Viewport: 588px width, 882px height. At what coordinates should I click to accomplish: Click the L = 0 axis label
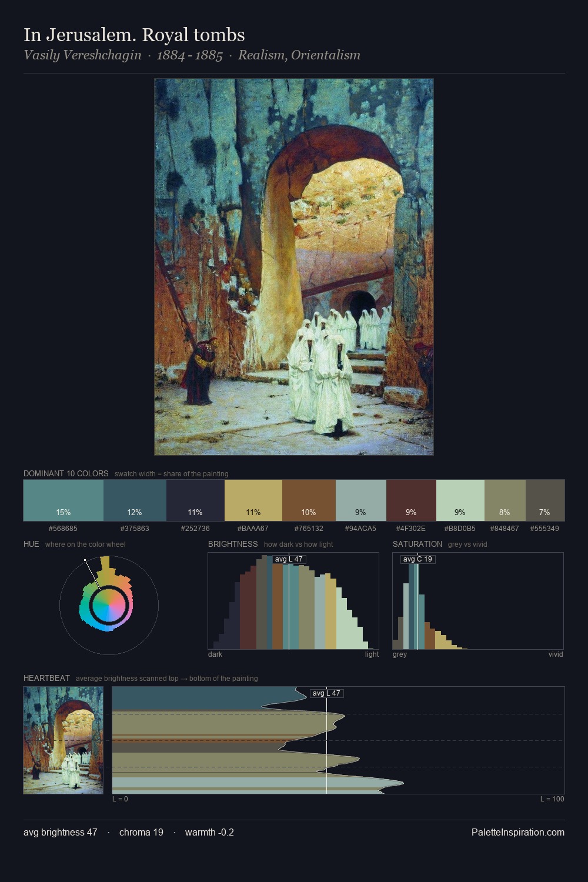click(120, 799)
